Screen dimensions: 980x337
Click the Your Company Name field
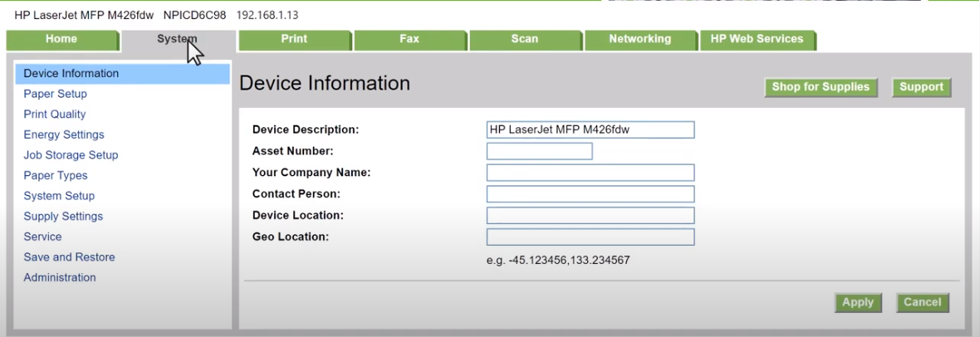(590, 173)
